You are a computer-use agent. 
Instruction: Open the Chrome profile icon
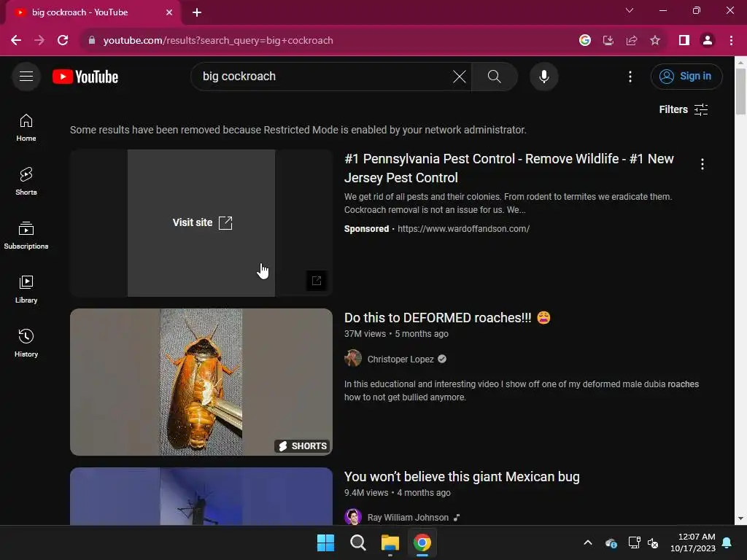coord(708,41)
